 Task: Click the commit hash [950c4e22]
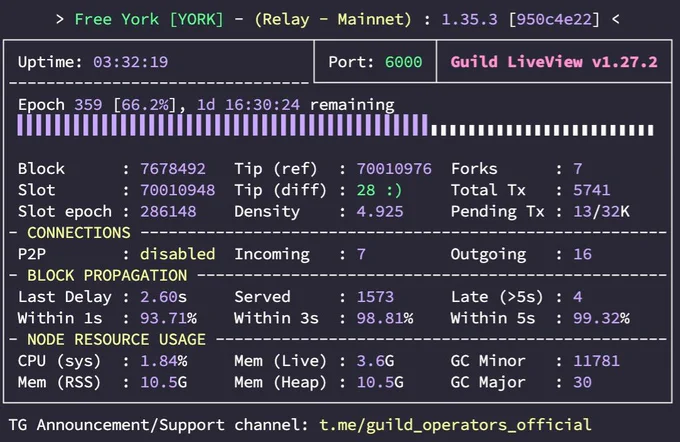[554, 20]
